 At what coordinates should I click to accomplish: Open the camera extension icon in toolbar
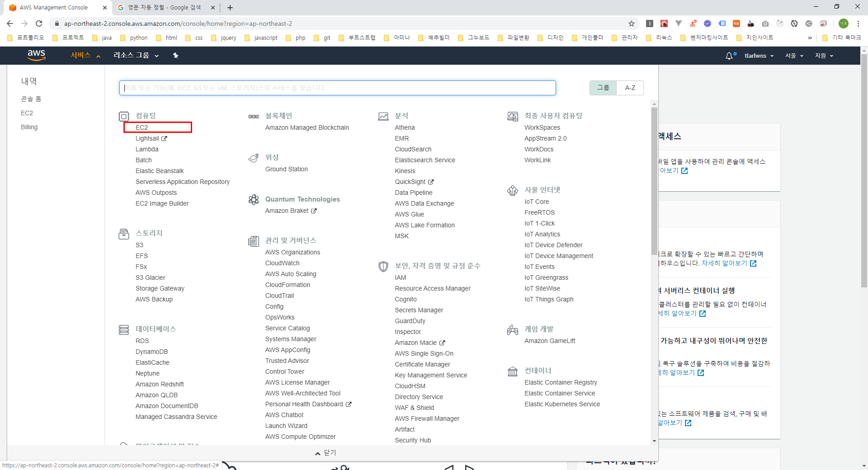pos(765,23)
